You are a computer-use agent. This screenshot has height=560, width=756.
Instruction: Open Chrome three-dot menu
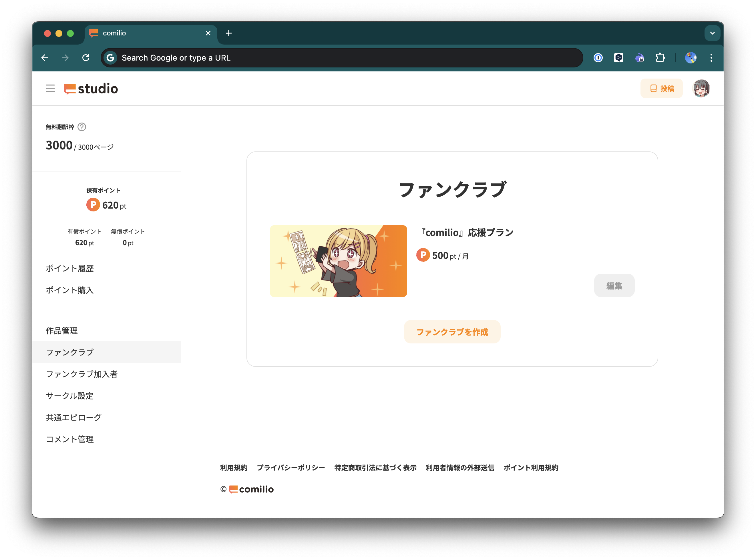[711, 58]
